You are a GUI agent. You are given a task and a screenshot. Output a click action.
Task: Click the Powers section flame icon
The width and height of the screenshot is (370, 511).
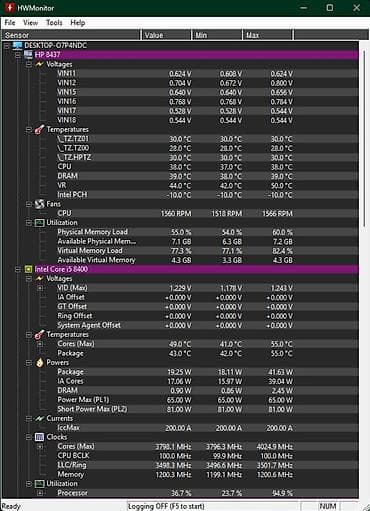tap(40, 363)
